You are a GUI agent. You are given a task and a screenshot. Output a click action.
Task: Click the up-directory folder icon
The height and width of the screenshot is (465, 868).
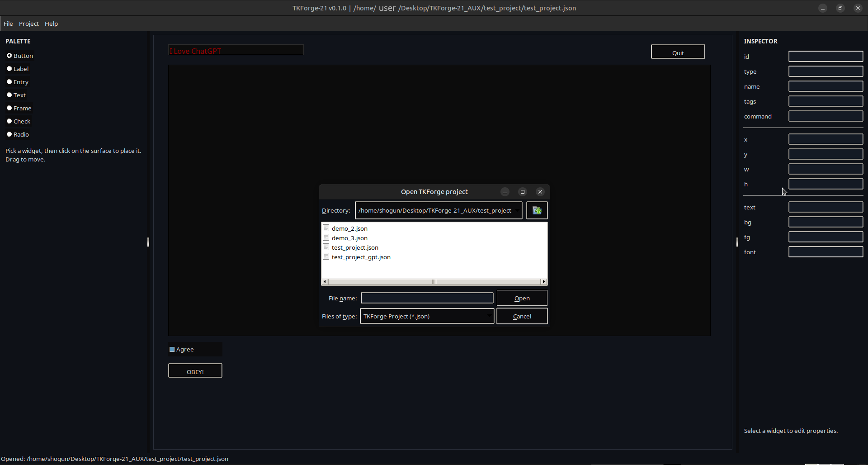click(537, 210)
